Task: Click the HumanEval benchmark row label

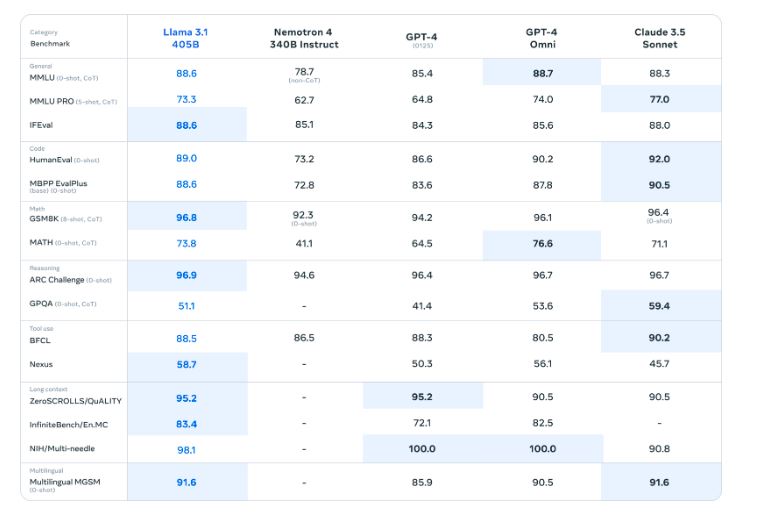Action: tap(51, 160)
